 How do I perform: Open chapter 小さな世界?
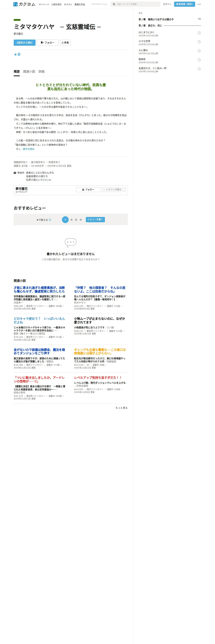click(144, 41)
